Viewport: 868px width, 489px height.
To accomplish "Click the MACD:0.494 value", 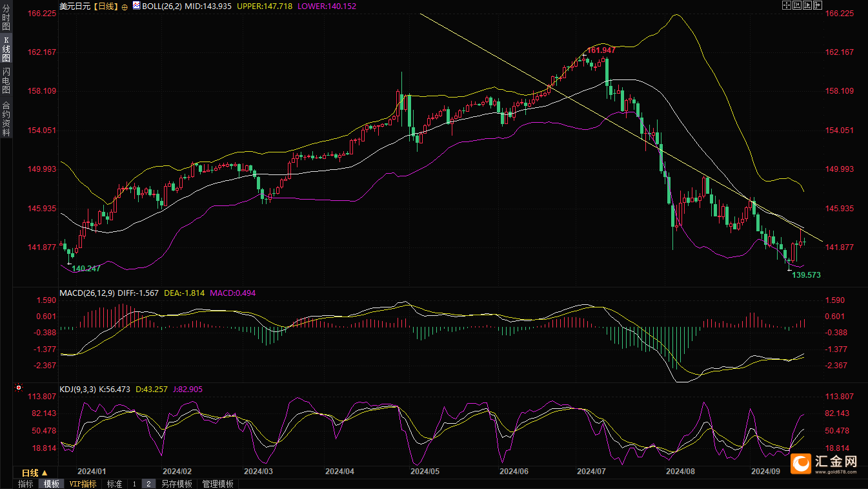I will click(x=232, y=293).
